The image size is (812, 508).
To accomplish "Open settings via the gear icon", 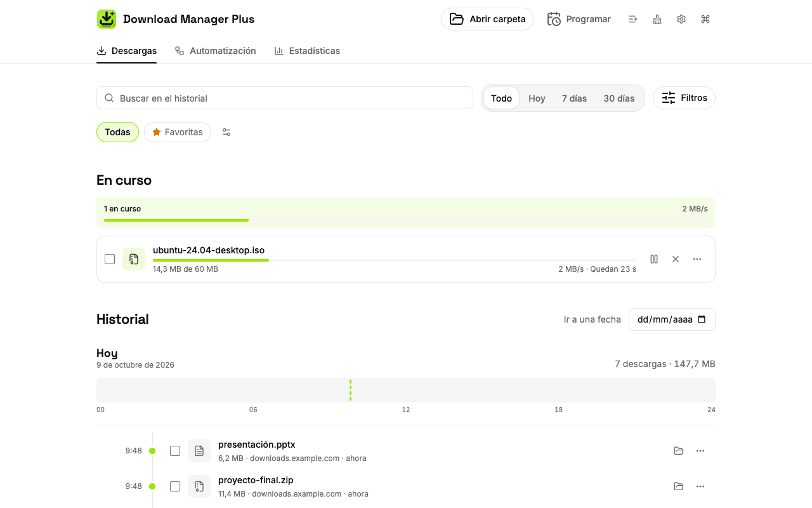I will 681,19.
